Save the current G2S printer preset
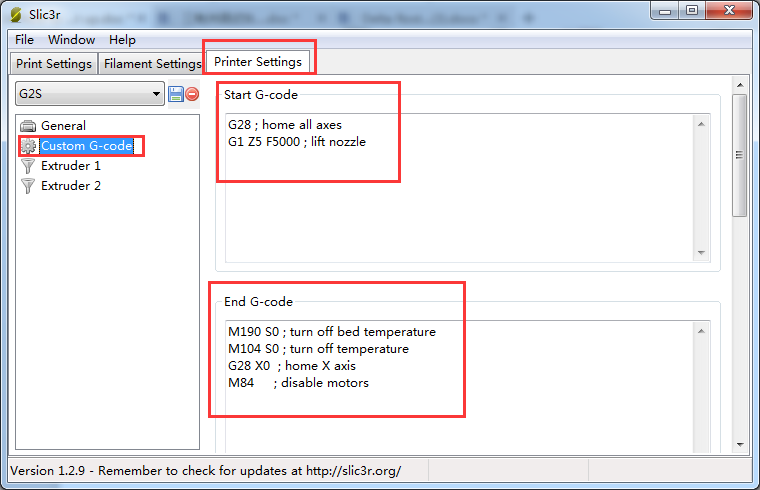Image resolution: width=760 pixels, height=490 pixels. click(175, 94)
